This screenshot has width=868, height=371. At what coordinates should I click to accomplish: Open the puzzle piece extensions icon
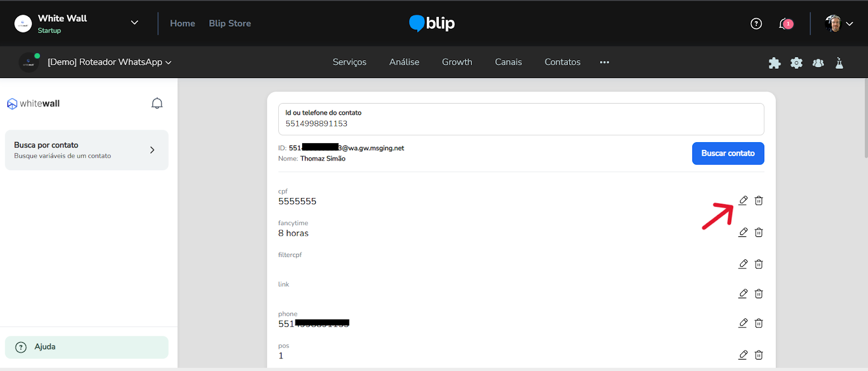point(774,63)
